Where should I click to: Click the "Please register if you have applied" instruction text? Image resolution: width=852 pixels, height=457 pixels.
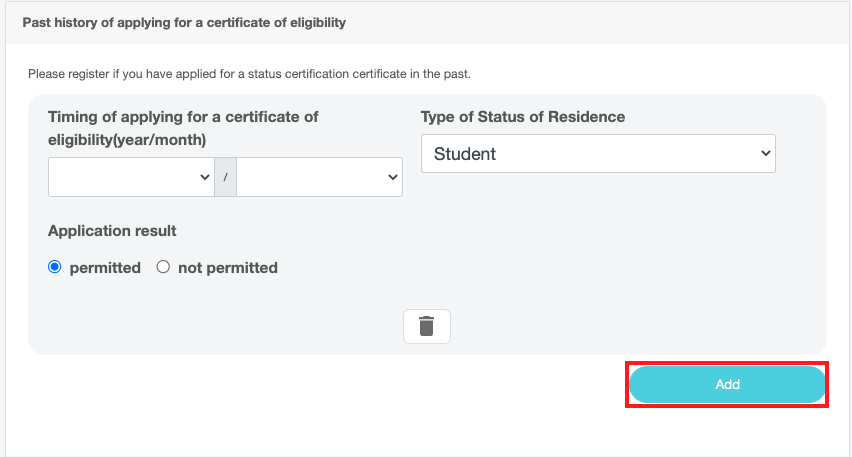click(249, 74)
